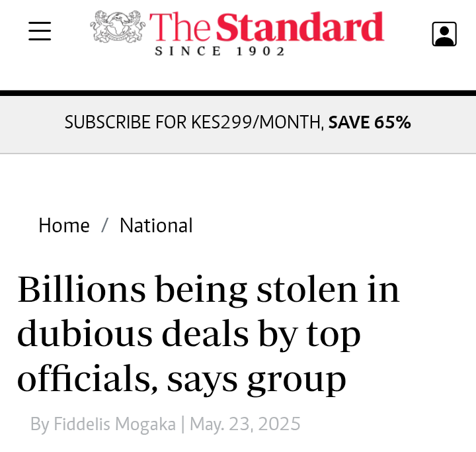
Task: Click the "By" byline prefix
Action: pos(40,424)
